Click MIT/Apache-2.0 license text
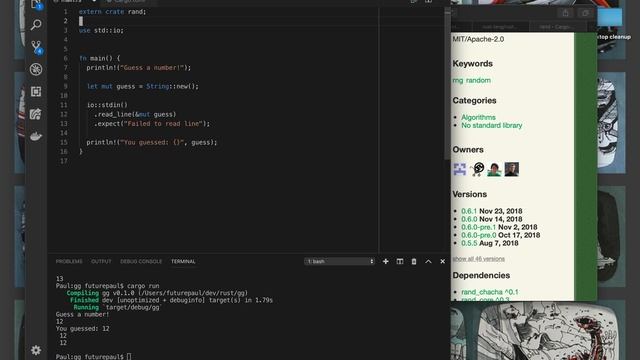Image resolution: width=640 pixels, height=360 pixels. point(478,39)
